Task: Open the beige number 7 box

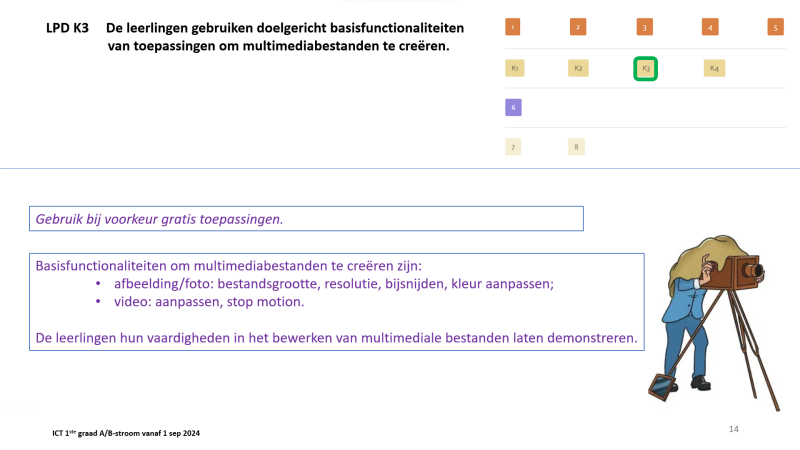Action: 513,147
